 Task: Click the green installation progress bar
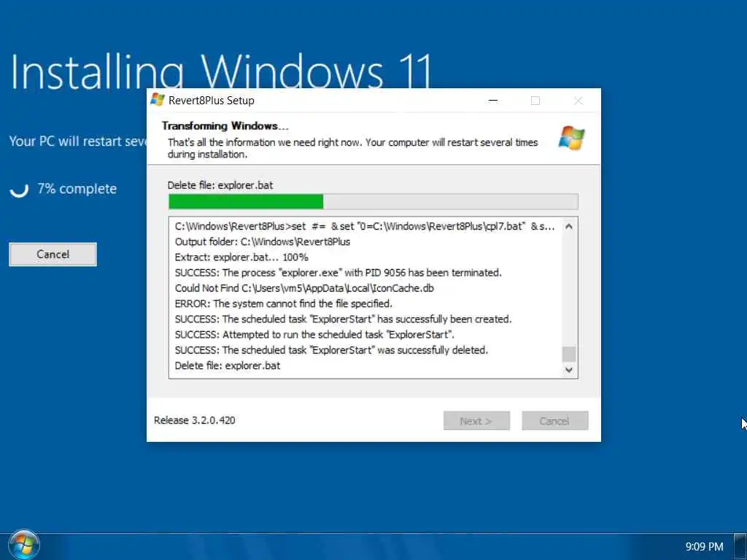[x=373, y=201]
